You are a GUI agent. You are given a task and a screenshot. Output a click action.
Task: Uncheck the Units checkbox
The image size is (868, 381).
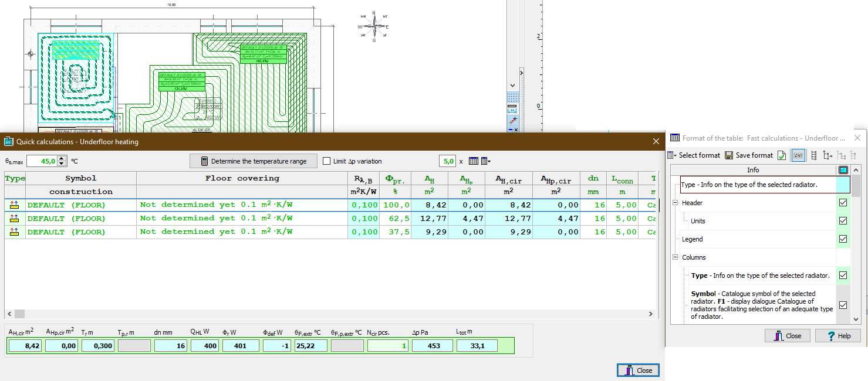pyautogui.click(x=843, y=221)
